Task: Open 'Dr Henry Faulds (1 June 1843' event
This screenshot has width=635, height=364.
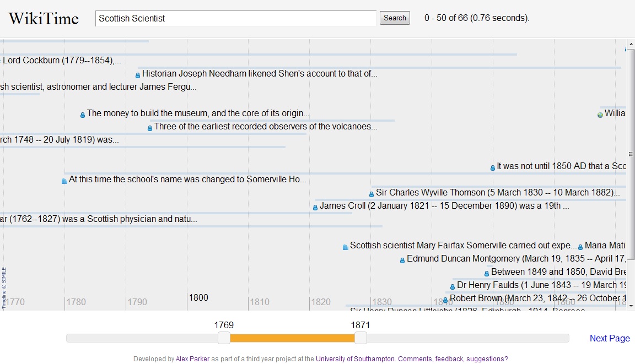Action: point(541,285)
